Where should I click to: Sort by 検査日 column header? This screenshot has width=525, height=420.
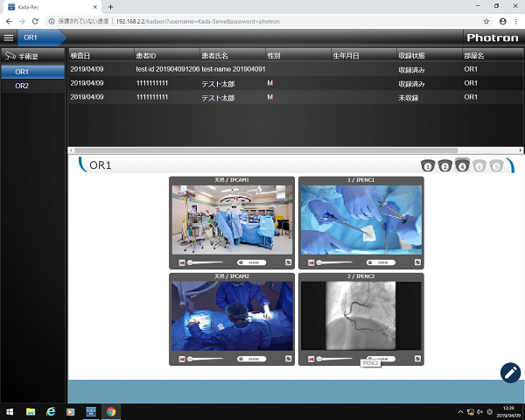(x=80, y=55)
